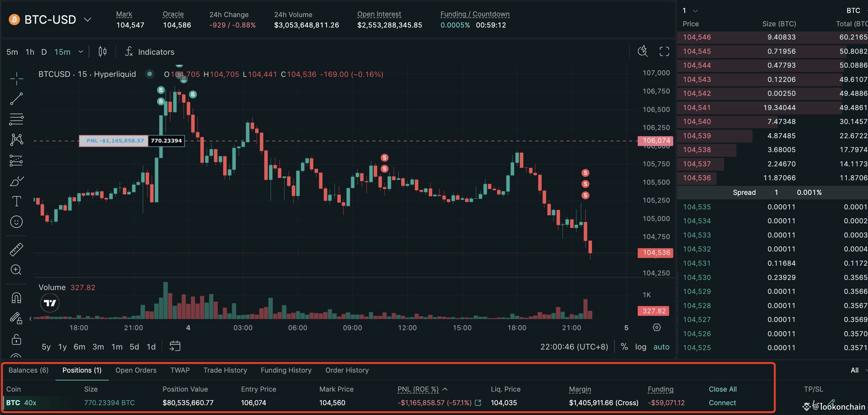Select the D timeframe
The image size is (868, 415).
(x=44, y=52)
